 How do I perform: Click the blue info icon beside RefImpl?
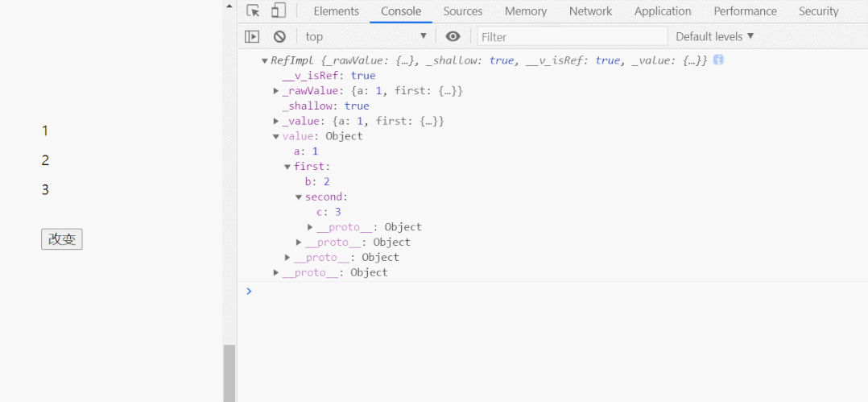718,60
